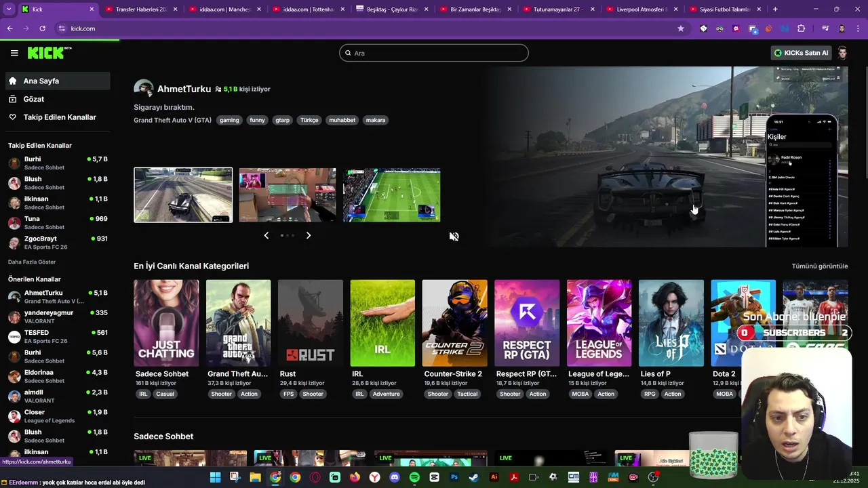868x488 pixels.
Task: Click Daha Fazla Göster link
Action: (x=32, y=262)
